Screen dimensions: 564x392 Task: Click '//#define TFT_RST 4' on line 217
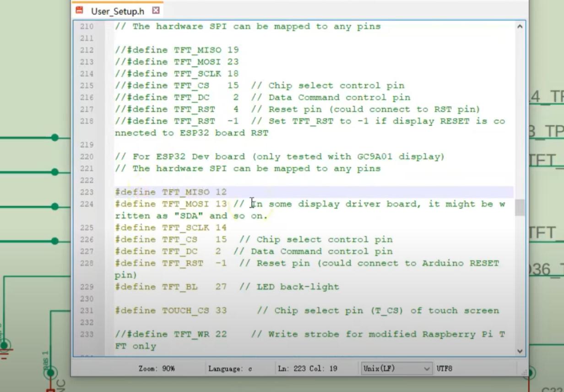(177, 109)
